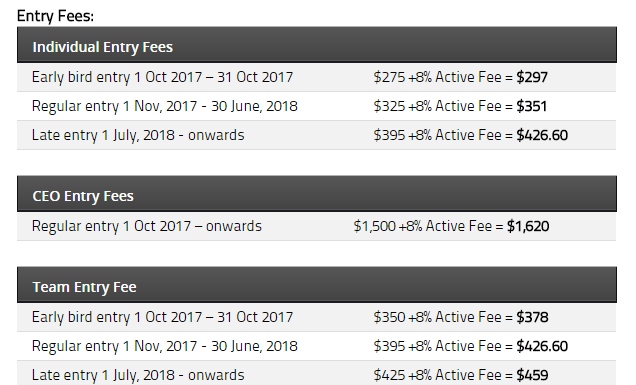This screenshot has width=636, height=385.
Task: Click the $297 individual early bird total
Action: 532,77
